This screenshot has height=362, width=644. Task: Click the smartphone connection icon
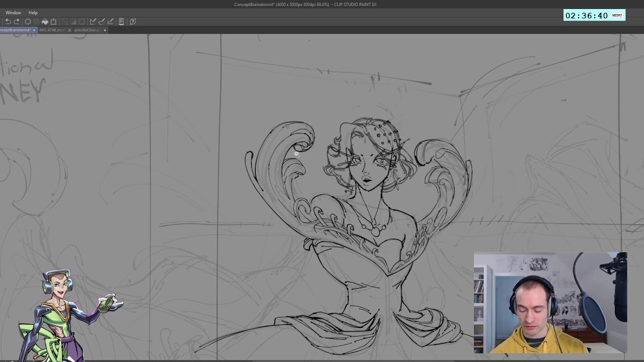(x=121, y=22)
